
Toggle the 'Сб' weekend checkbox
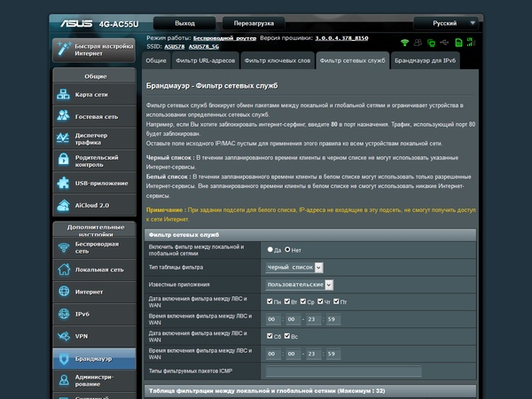[x=270, y=336]
